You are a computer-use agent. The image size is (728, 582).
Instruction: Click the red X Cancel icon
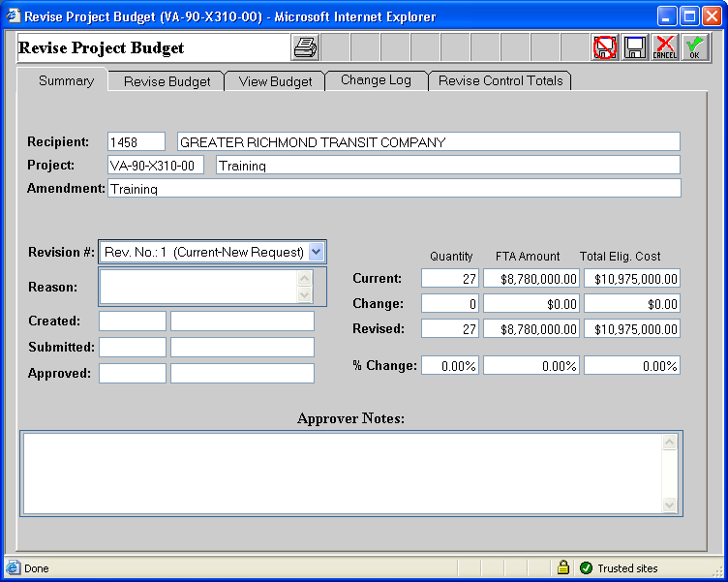(664, 47)
